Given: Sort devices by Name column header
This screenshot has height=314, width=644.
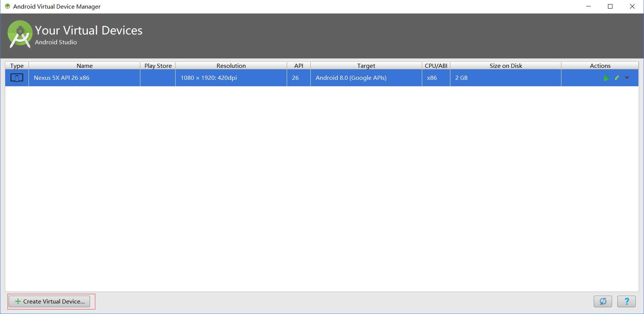Looking at the screenshot, I should tap(84, 66).
